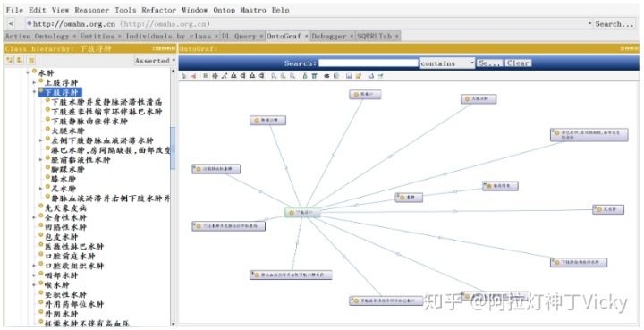
Task: Apply the spring layout in OntoGraf toolbar
Action: coord(225,76)
